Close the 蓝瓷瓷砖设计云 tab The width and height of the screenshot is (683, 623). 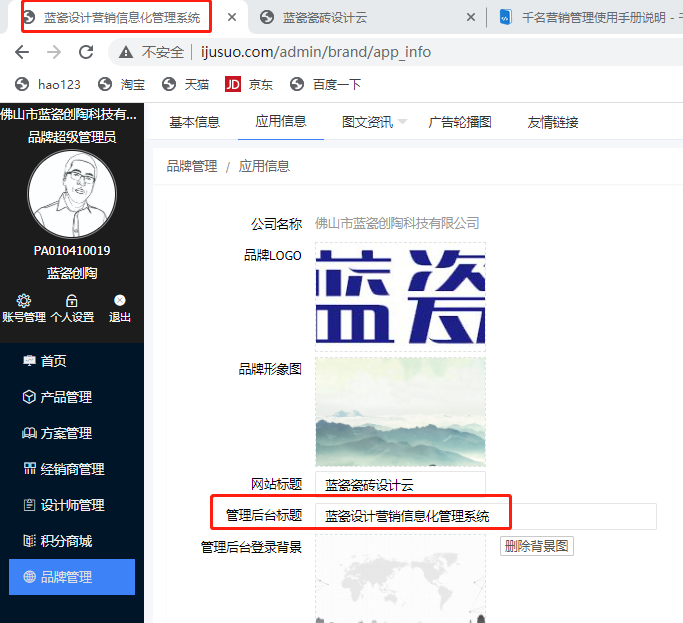[x=470, y=17]
